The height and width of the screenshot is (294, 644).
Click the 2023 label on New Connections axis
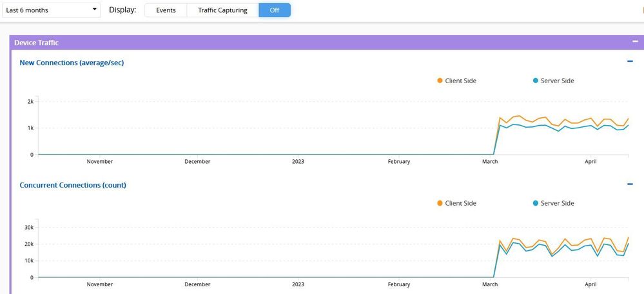coord(298,161)
